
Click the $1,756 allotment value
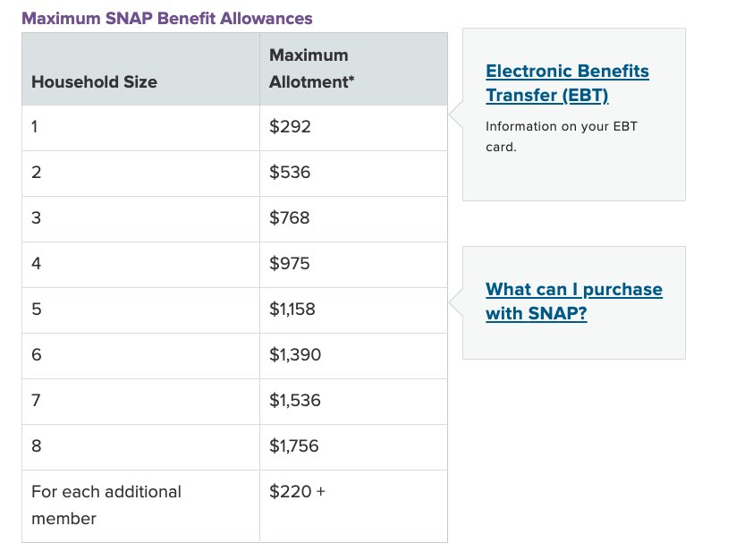(x=293, y=446)
